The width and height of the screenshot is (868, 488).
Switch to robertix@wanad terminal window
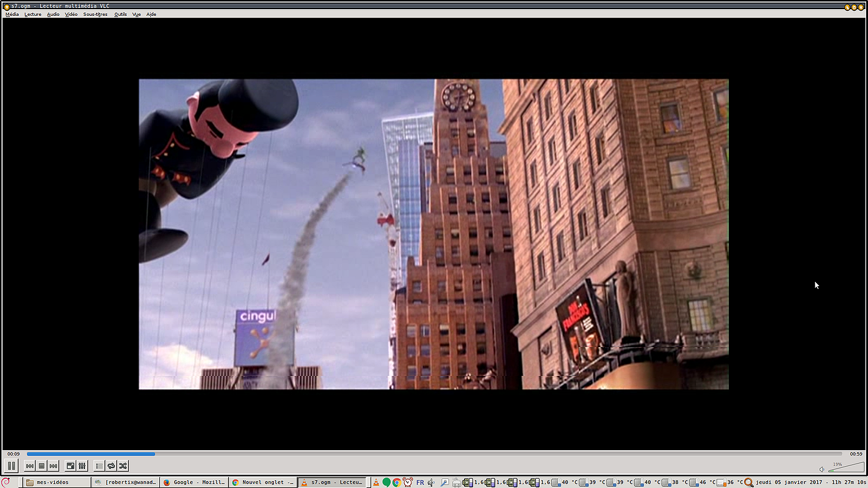click(x=126, y=483)
